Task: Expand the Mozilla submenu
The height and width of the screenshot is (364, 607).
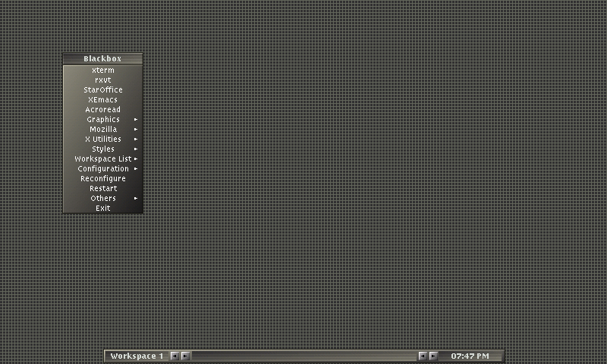Action: coord(102,130)
